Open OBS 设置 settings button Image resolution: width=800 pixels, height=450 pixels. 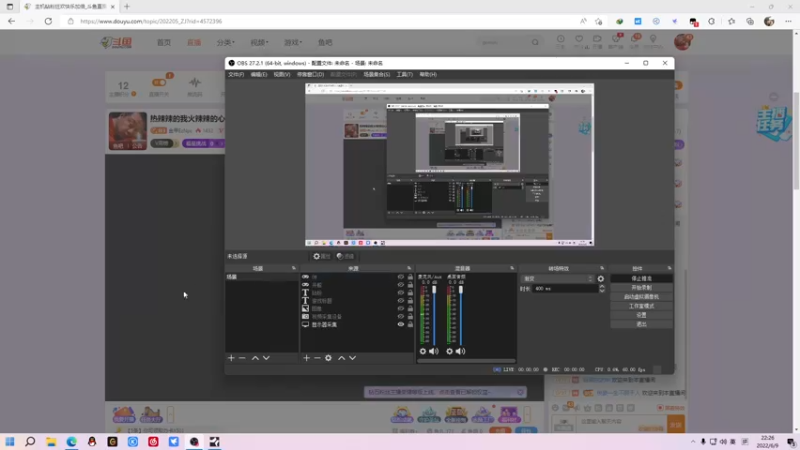coord(641,315)
